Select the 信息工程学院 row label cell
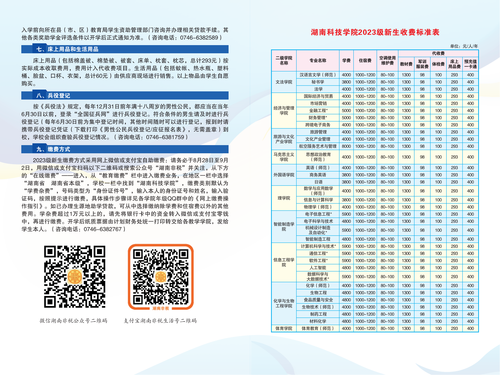The image size is (500, 375). pos(284,263)
